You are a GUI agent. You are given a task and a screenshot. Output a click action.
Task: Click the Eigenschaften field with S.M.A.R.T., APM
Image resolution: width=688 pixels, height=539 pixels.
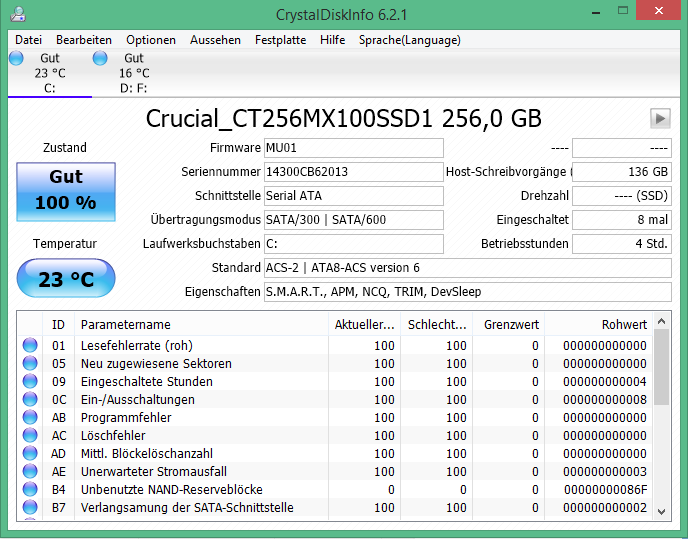pos(468,291)
